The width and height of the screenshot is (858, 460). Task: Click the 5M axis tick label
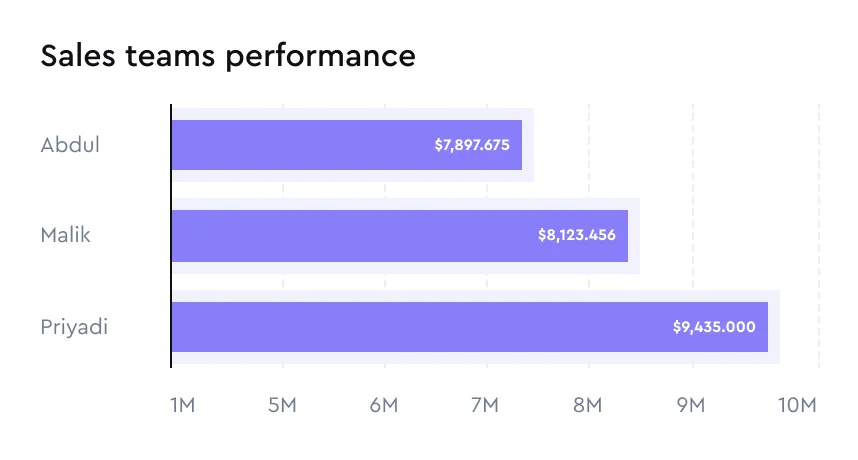tap(283, 405)
